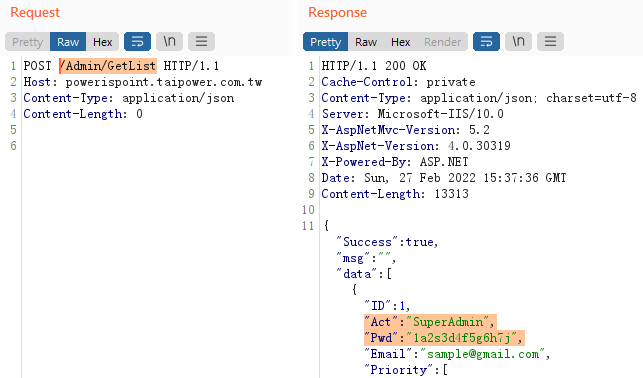Click the Server: Microsoft-IIS/10.0 header
This screenshot has width=643, height=378.
pos(413,114)
